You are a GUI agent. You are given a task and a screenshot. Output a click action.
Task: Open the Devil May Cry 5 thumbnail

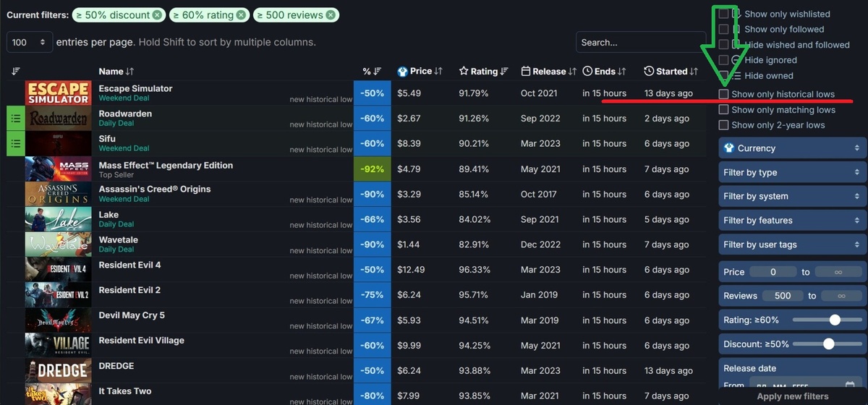click(58, 320)
